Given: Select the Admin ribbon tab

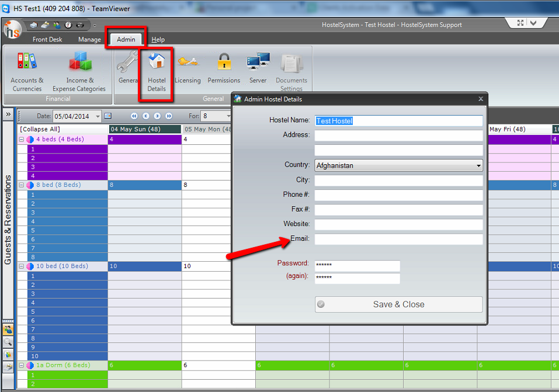Looking at the screenshot, I should (x=126, y=39).
